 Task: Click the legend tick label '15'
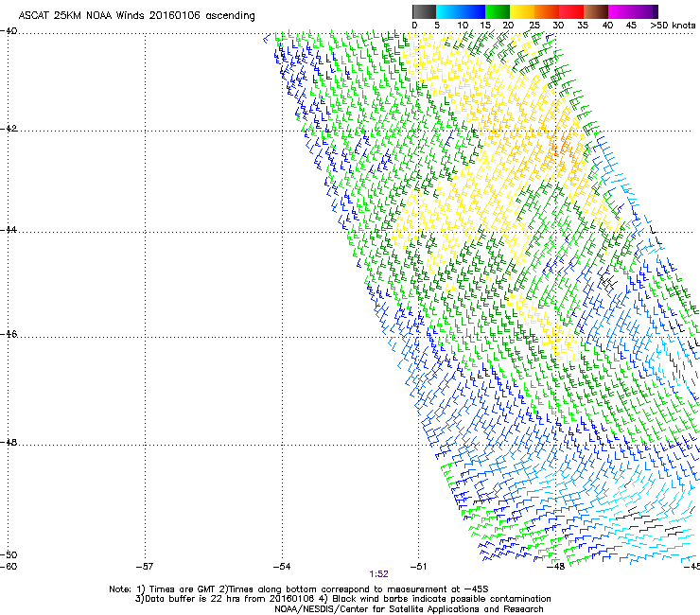pyautogui.click(x=485, y=26)
